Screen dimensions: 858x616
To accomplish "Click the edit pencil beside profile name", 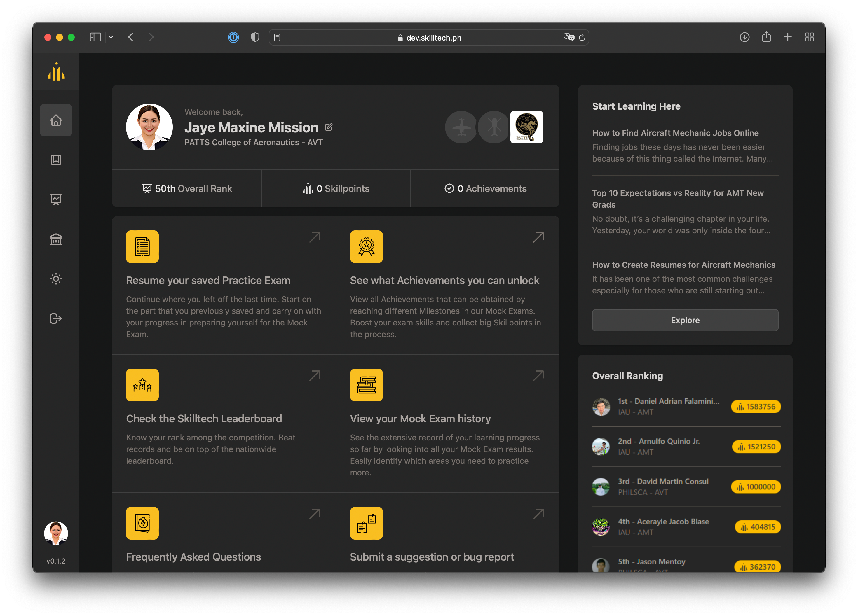I will click(x=328, y=127).
